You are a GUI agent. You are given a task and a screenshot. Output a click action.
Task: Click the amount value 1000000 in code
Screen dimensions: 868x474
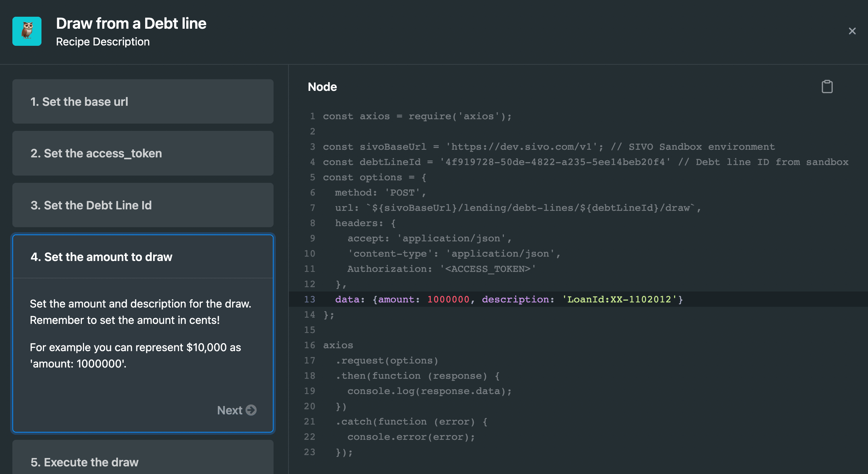point(448,300)
